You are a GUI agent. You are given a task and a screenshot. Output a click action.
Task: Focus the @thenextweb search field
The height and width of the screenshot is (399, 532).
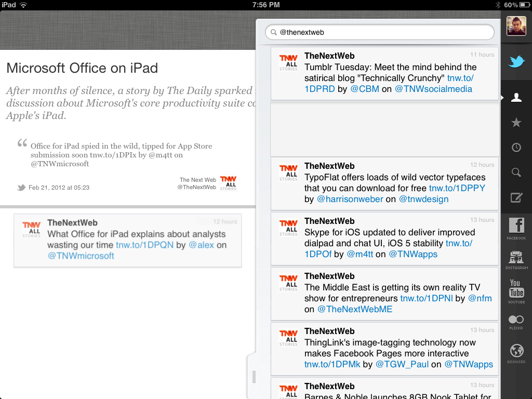pos(380,32)
